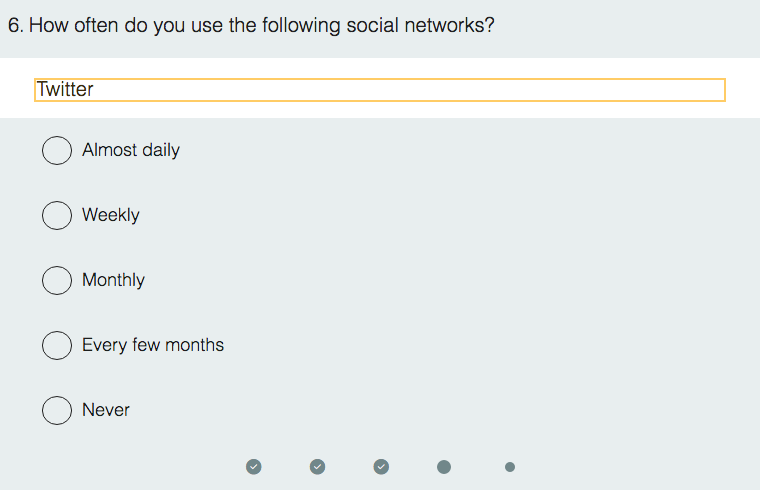The image size is (760, 490).
Task: Click the question number 6
Action: pos(14,25)
